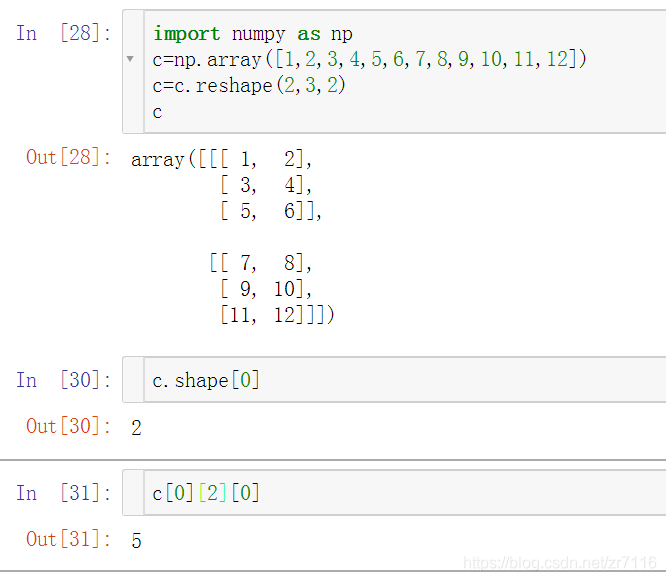The width and height of the screenshot is (666, 581).
Task: Focus the c[0][2][0] code cell
Action: pyautogui.click(x=405, y=493)
